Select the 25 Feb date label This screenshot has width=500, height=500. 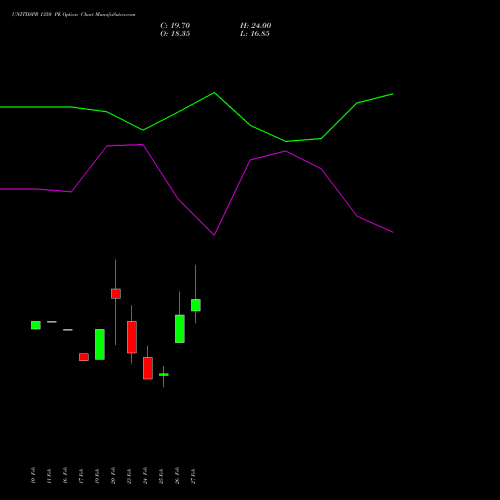(161, 475)
